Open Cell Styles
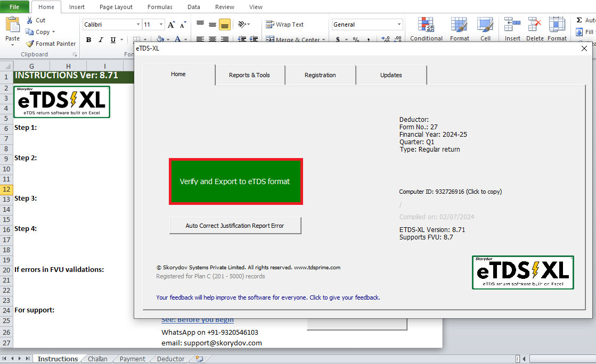The height and width of the screenshot is (364, 596). 485,29
